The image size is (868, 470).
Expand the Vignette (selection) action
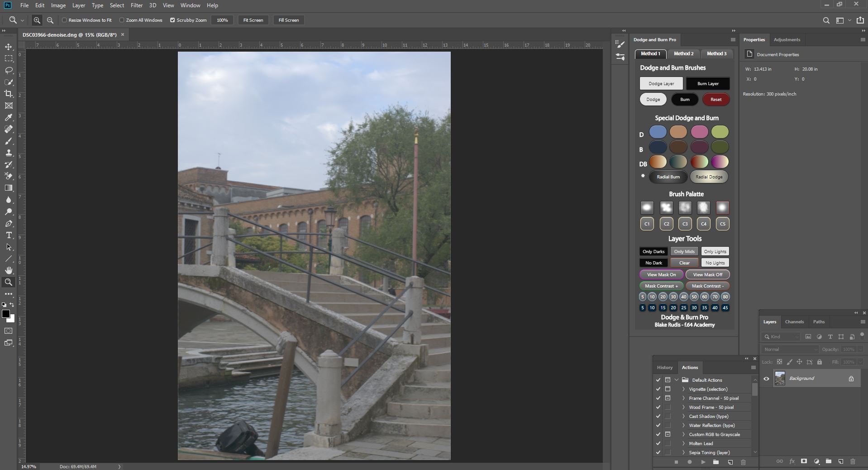click(683, 389)
